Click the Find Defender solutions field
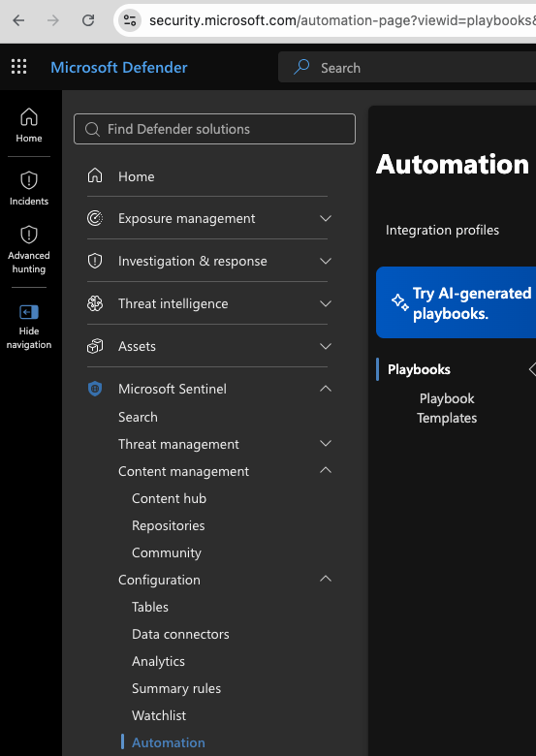This screenshot has height=756, width=536. click(x=214, y=129)
